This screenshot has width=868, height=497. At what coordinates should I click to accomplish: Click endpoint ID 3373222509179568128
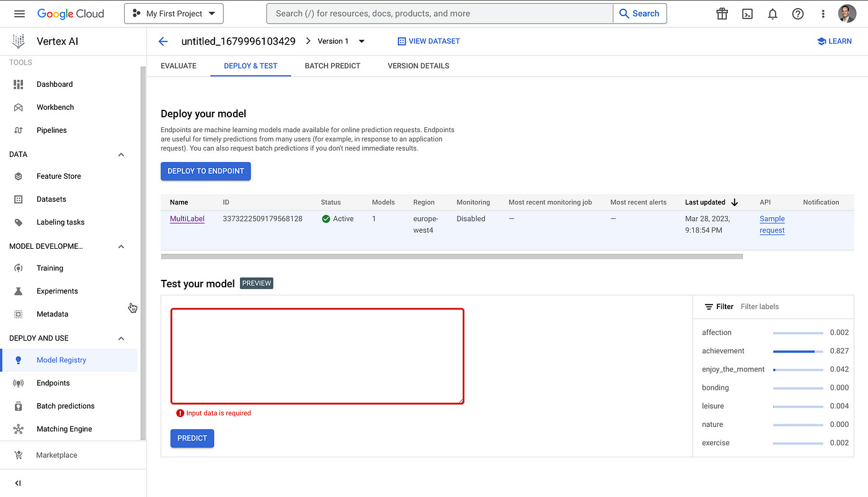click(x=262, y=219)
